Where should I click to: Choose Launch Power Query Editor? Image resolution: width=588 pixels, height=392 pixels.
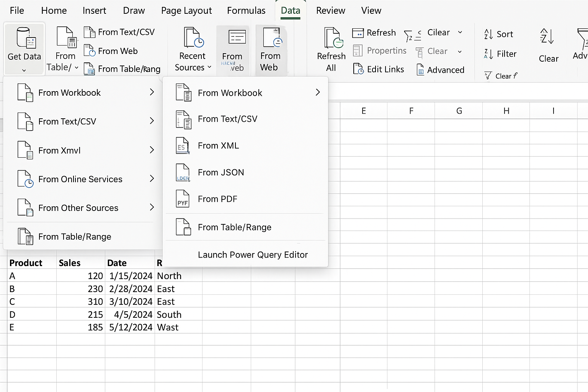click(x=253, y=255)
